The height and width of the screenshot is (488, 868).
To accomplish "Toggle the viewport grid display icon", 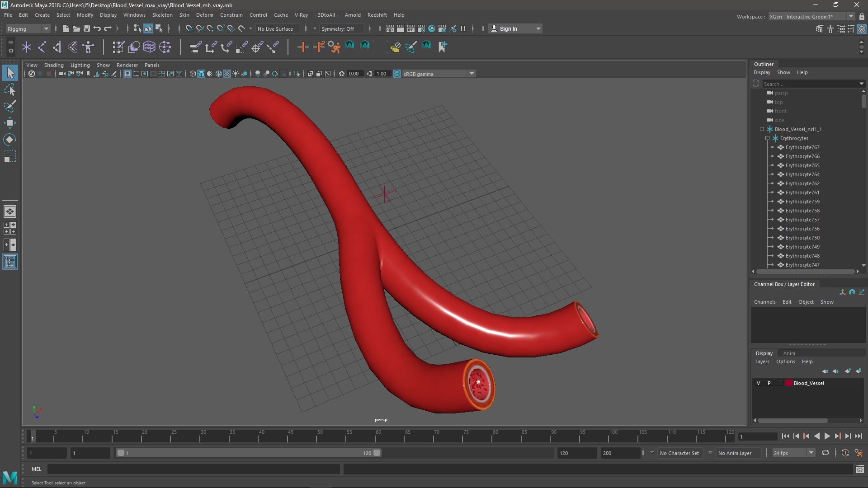I will pos(127,74).
